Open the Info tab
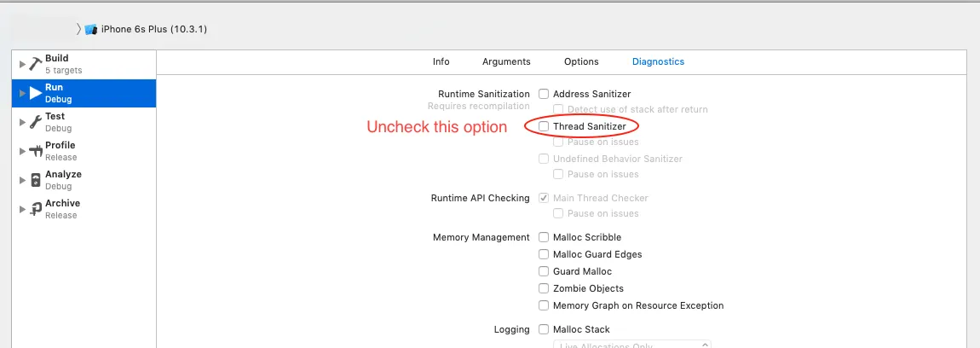 click(441, 61)
